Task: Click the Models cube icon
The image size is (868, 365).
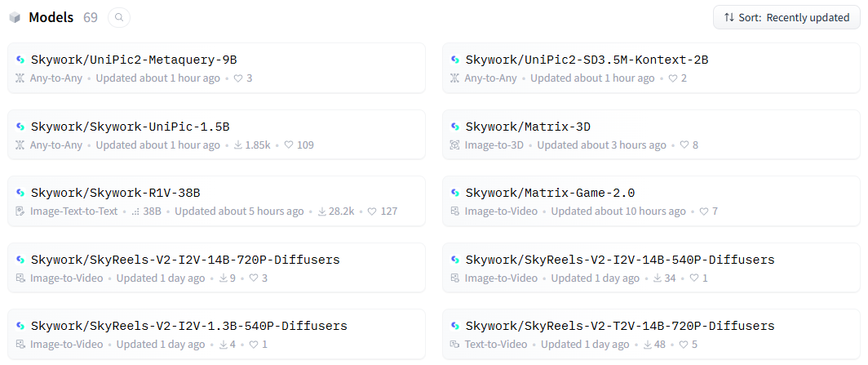Action: click(15, 18)
